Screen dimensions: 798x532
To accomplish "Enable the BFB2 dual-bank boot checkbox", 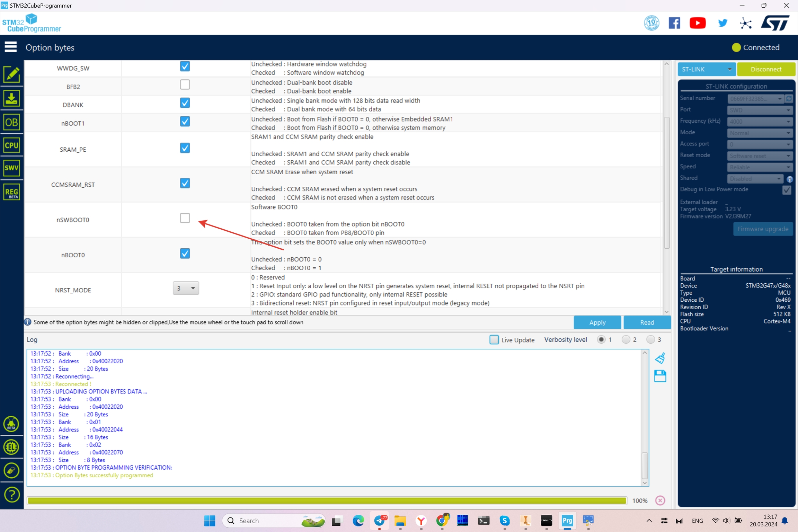I will click(x=185, y=85).
